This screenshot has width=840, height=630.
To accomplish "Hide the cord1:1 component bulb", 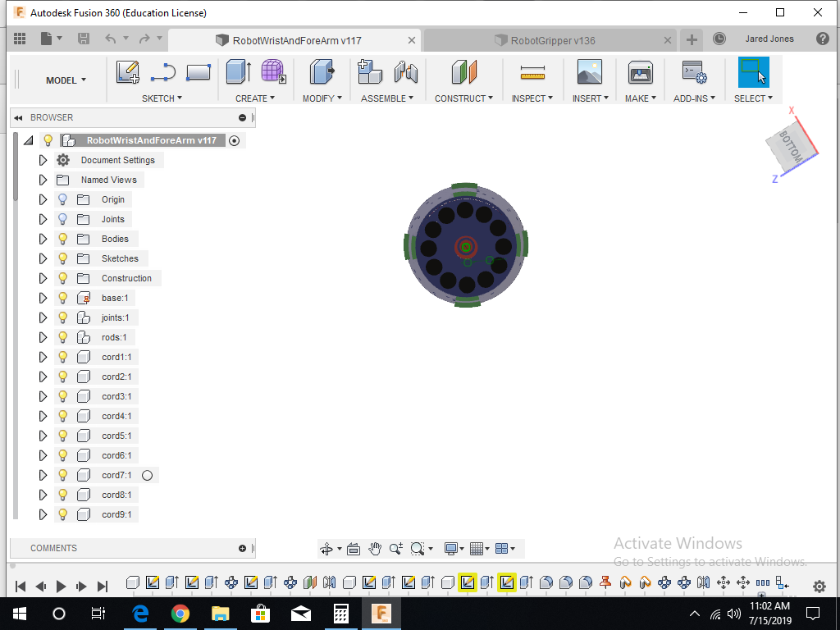I will point(62,358).
